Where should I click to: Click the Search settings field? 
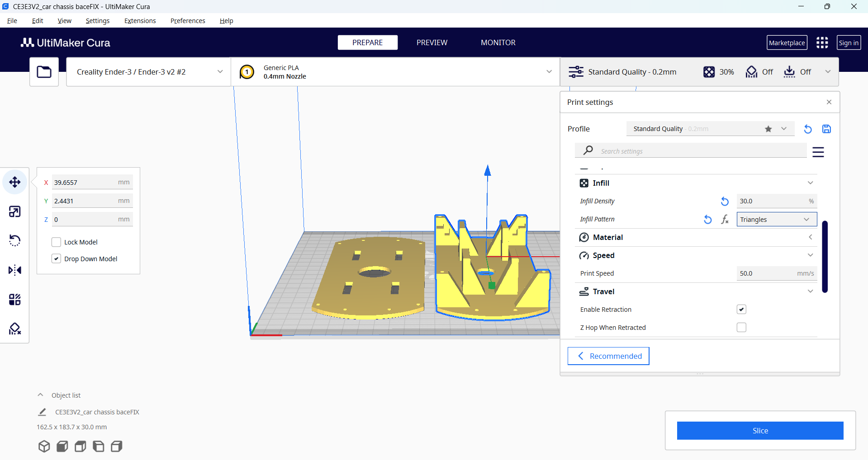(x=691, y=151)
